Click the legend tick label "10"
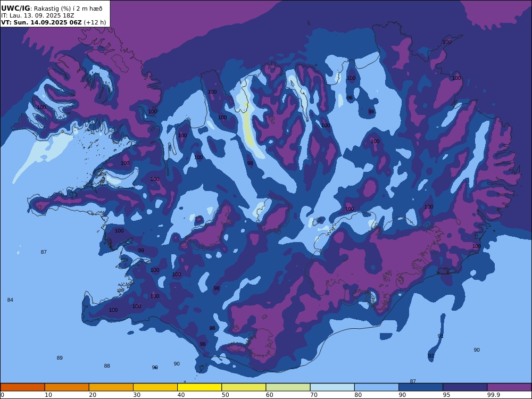This screenshot has width=532, height=399. click(x=48, y=395)
